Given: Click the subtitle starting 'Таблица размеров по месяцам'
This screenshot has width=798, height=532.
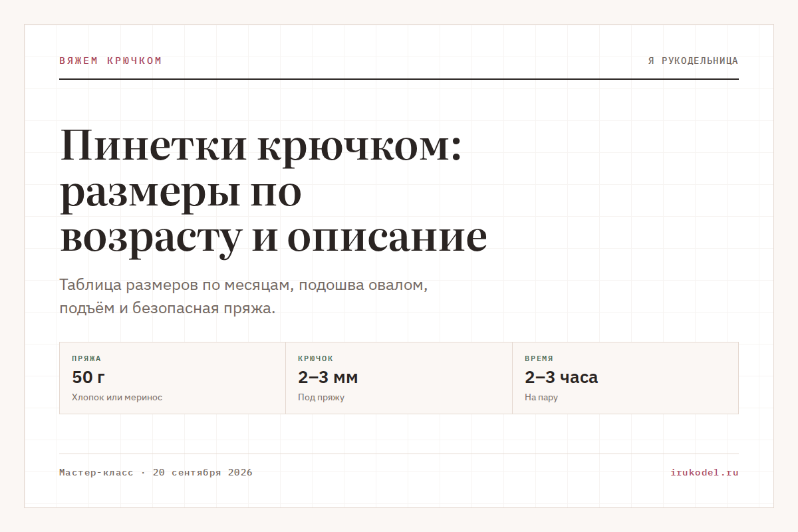Looking at the screenshot, I should 243,297.
